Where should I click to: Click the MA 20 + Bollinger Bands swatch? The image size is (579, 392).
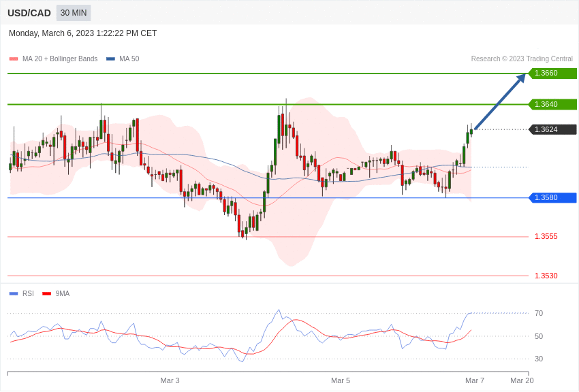(14, 59)
